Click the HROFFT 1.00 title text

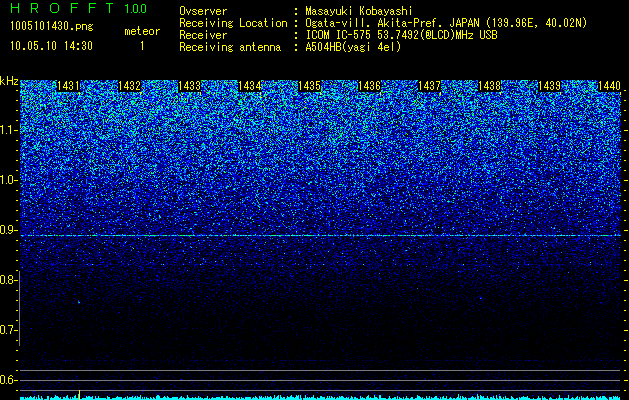[79, 8]
